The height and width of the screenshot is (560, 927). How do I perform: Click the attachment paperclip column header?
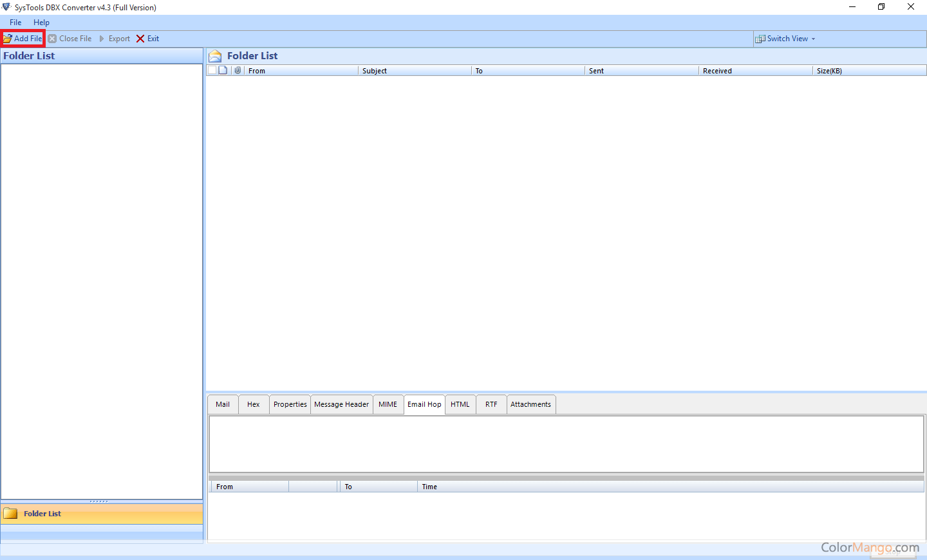coord(238,70)
